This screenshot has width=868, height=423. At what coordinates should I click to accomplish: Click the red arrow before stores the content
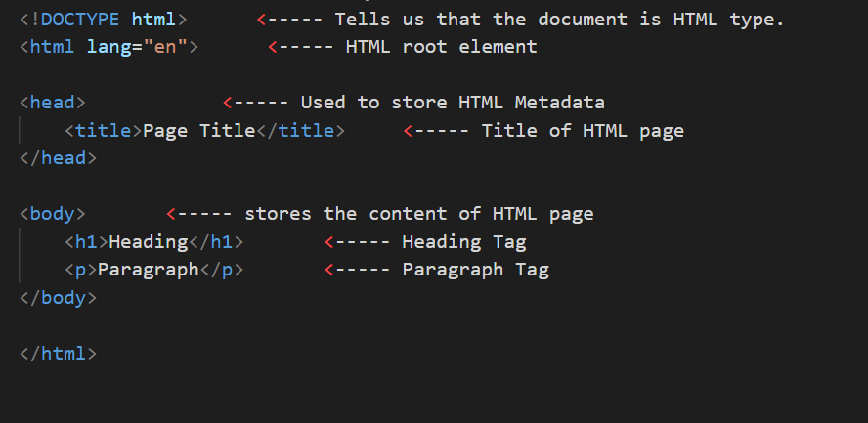171,215
